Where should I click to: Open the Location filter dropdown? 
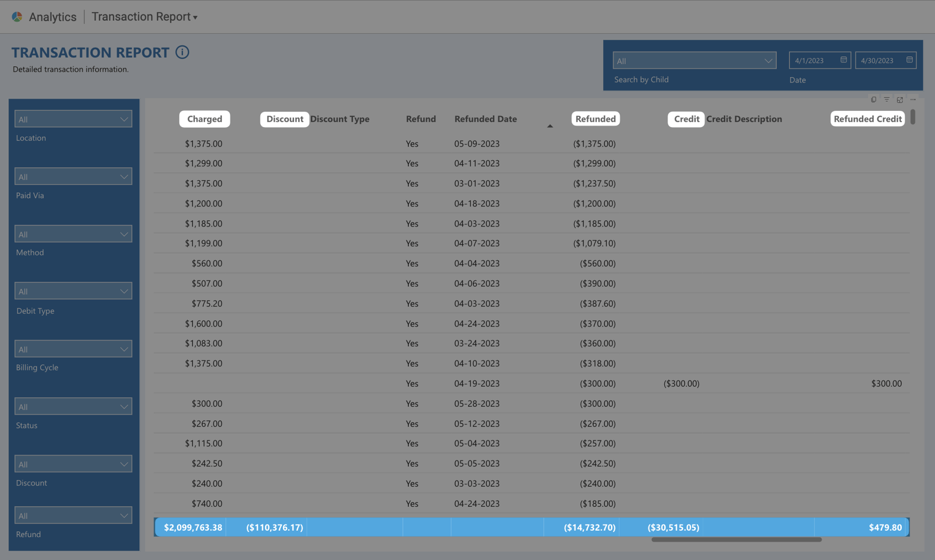tap(73, 118)
